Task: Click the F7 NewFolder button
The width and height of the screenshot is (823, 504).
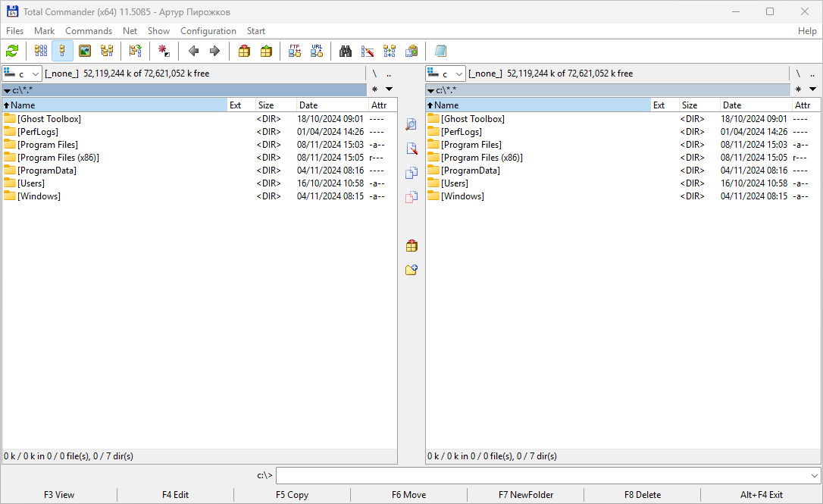Action: coord(525,495)
